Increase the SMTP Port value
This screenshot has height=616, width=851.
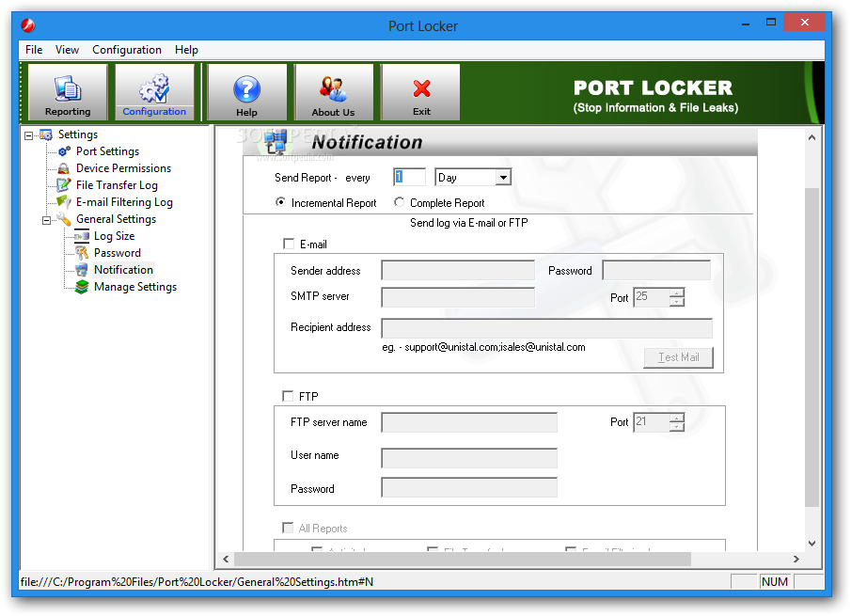[676, 293]
